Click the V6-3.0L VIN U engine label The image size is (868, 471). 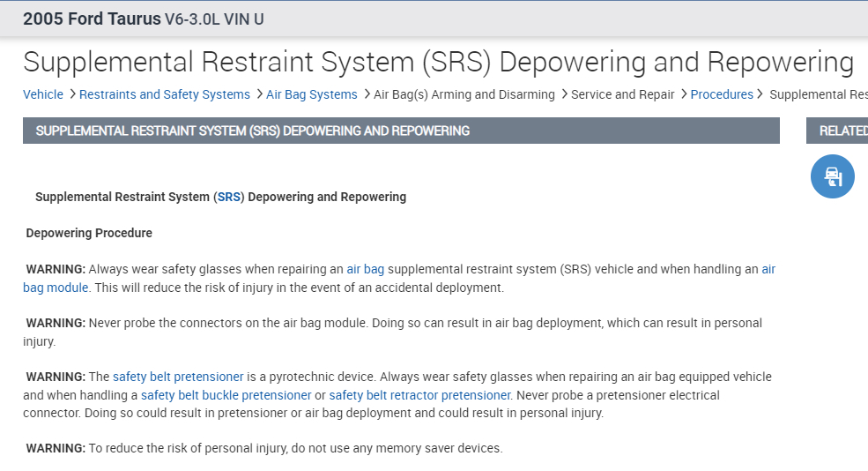tap(214, 19)
